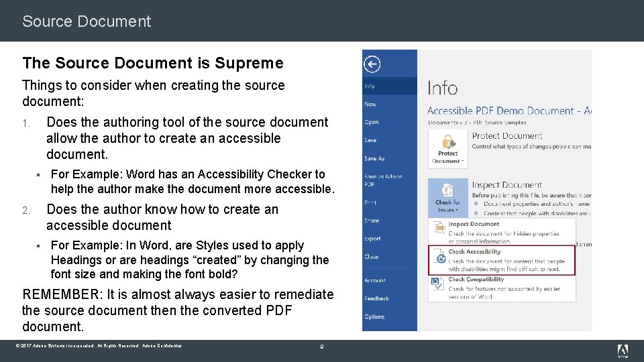
Task: Click the heading The Source Document is Supreme
Action: (153, 63)
